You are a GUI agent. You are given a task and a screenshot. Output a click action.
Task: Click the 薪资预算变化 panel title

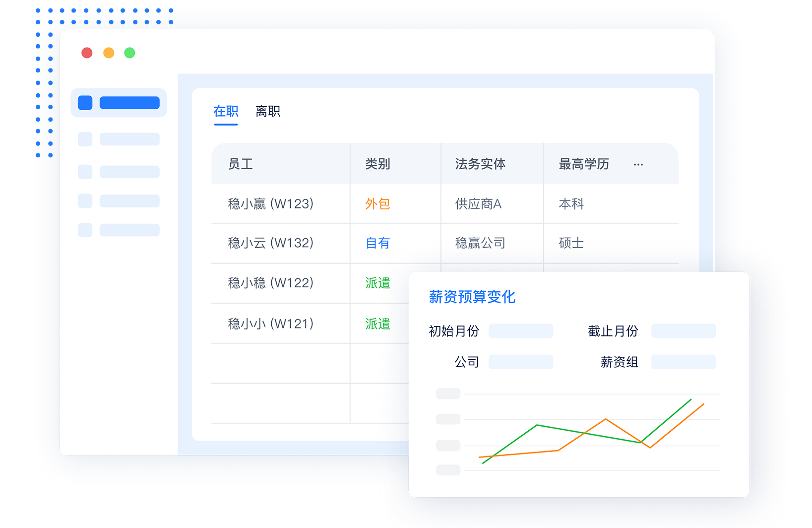tap(472, 297)
